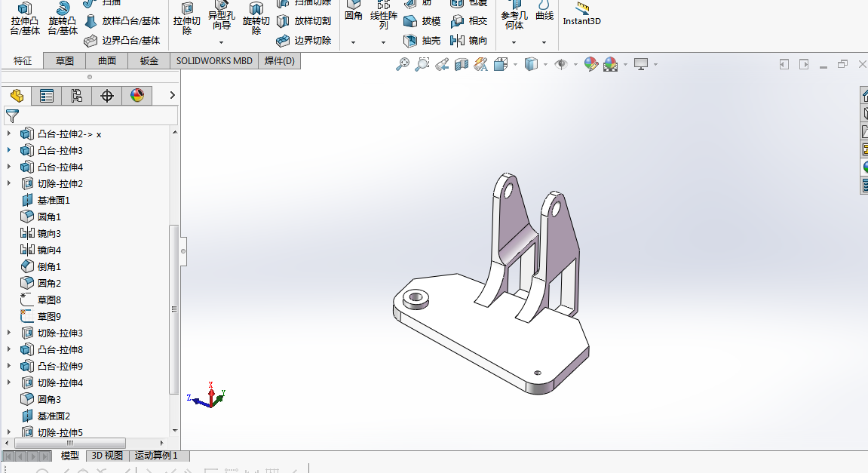Select the 边界切除 boundary cut tool
Image resolution: width=868 pixels, height=473 pixels.
[304, 41]
